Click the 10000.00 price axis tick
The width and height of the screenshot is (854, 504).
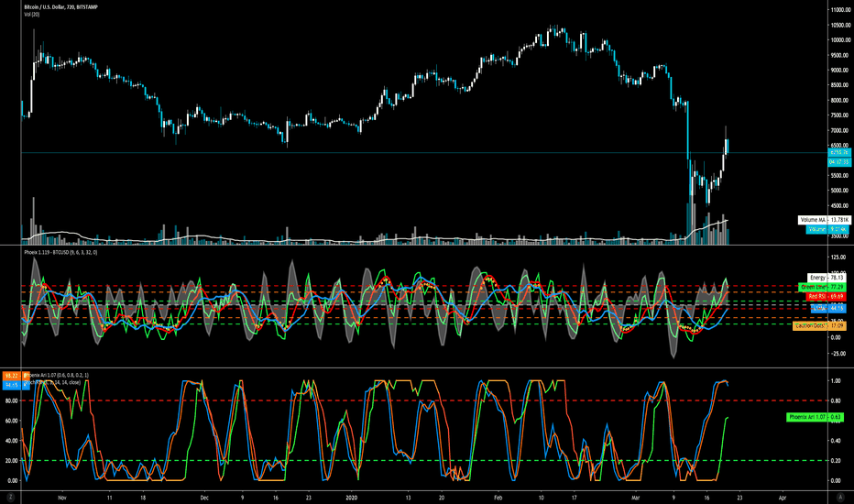[840, 39]
